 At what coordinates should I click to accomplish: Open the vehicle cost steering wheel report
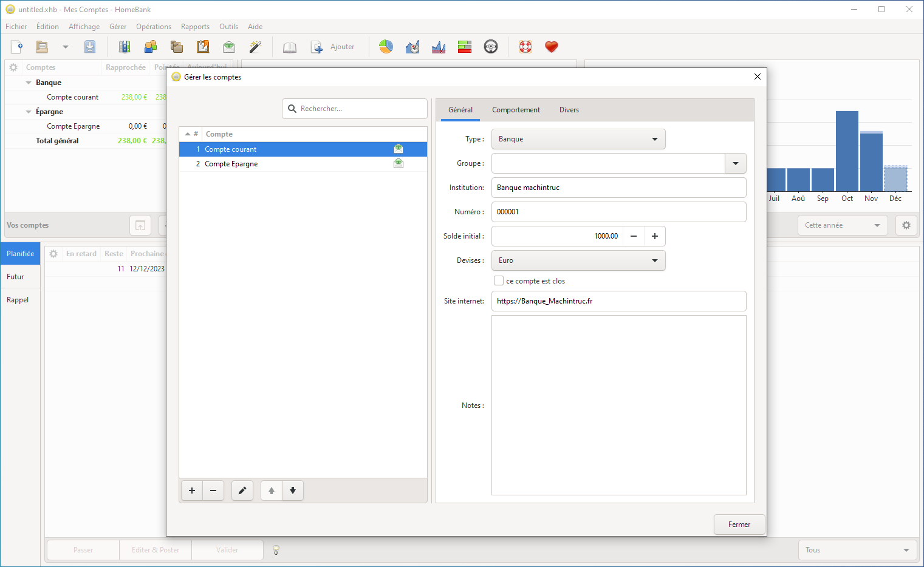click(x=491, y=47)
